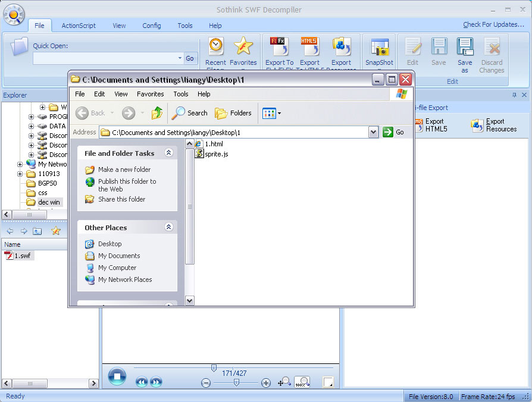Open the Config ribbon tab
The image size is (532, 402).
coord(151,26)
